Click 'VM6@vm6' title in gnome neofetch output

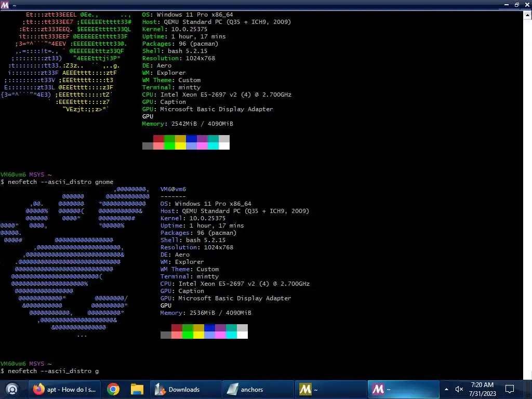173,189
